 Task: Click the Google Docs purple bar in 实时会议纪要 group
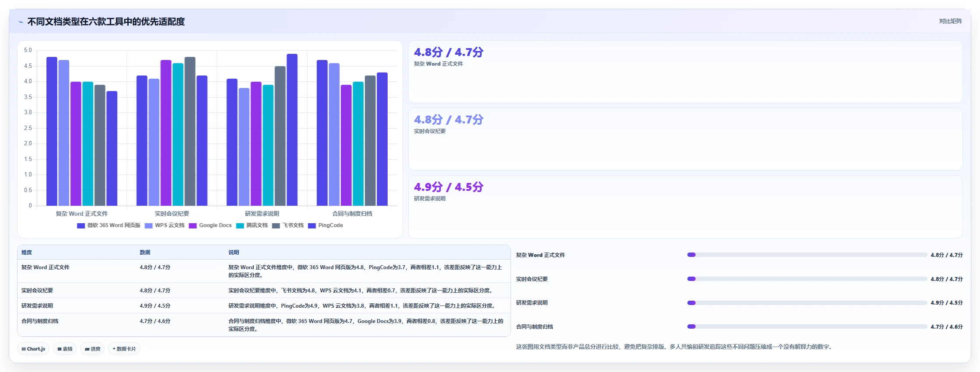pyautogui.click(x=166, y=133)
